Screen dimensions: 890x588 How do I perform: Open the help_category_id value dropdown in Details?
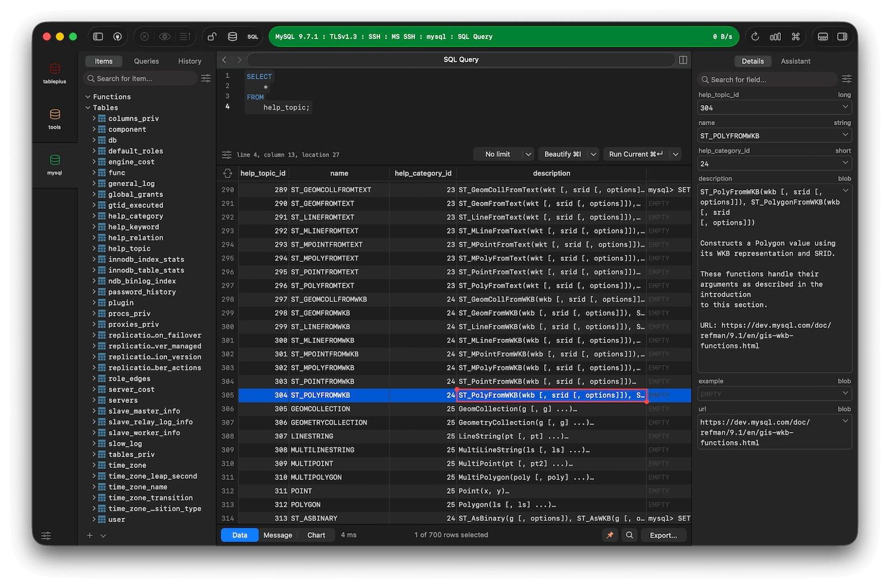click(845, 164)
